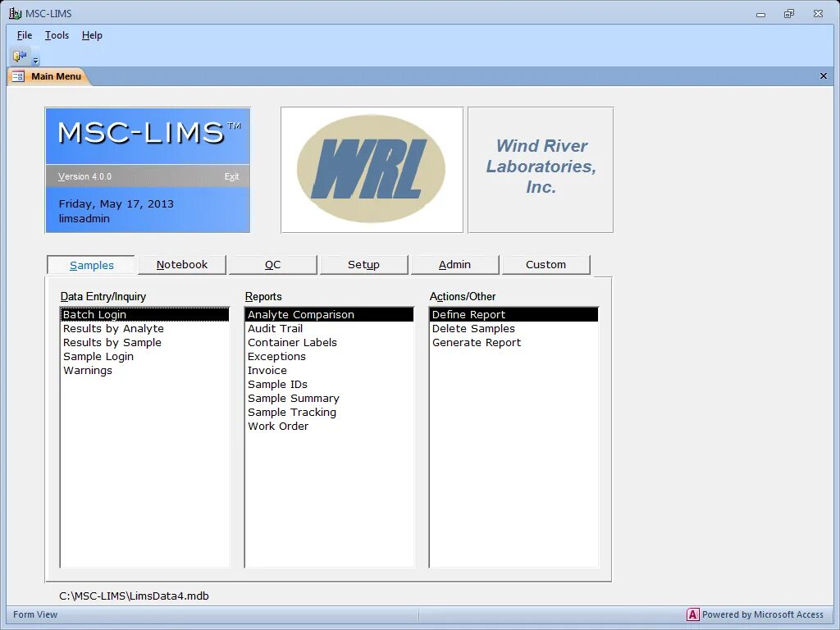Click the Data Entry/Inquiry label
The height and width of the screenshot is (630, 840).
pyautogui.click(x=103, y=296)
